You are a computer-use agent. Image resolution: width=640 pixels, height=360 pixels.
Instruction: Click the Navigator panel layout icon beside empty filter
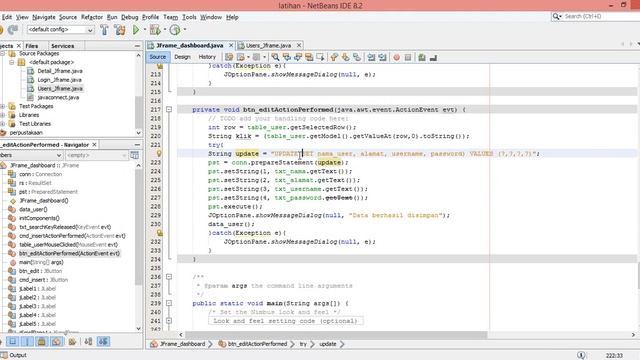click(x=134, y=155)
